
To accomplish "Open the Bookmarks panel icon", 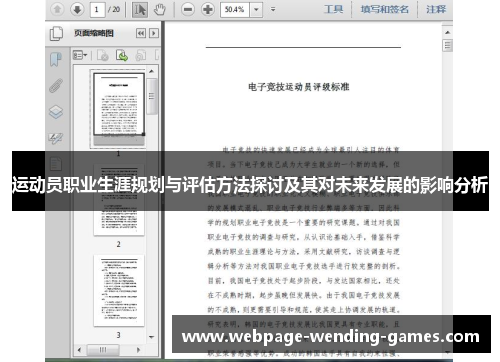I will 56,59.
